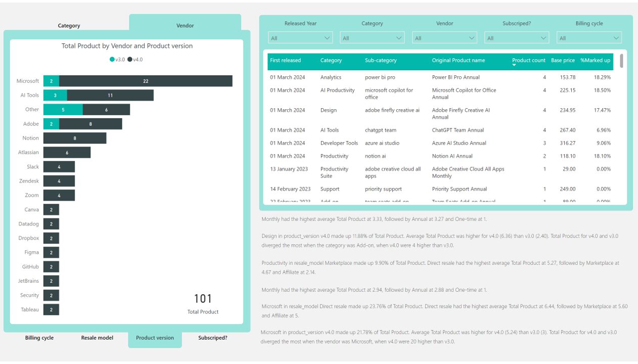Click the table's vertical scrollbar thumb

[621, 60]
